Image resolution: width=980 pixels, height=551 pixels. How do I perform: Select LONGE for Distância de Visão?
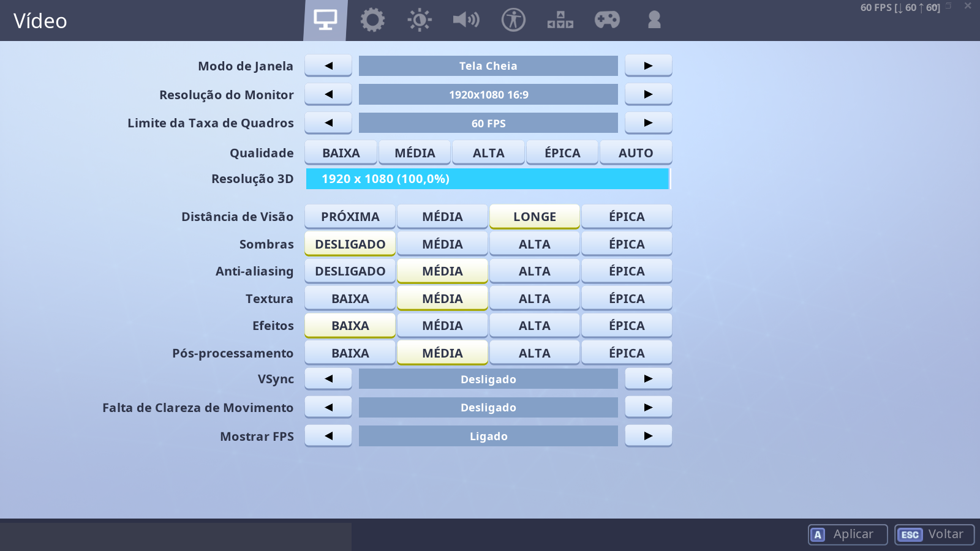click(x=535, y=217)
